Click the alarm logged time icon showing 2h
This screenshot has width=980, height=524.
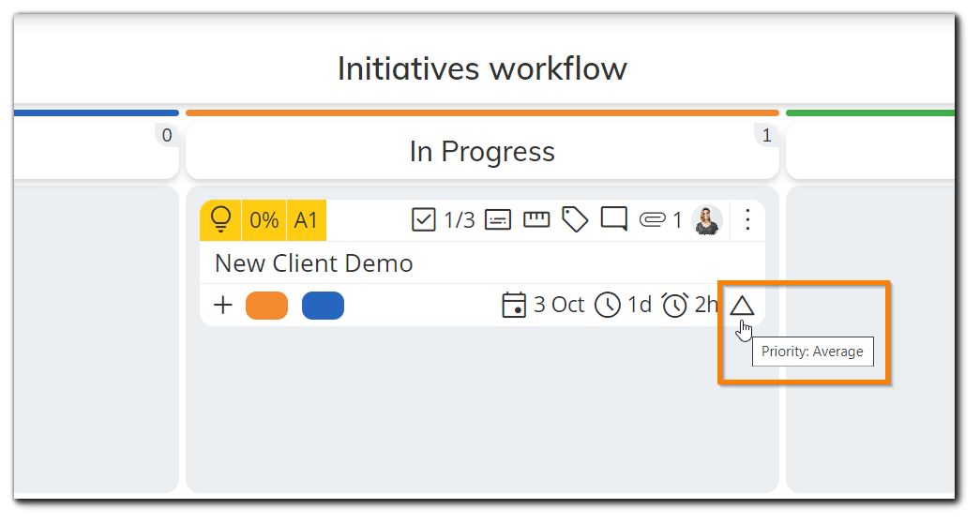coord(675,305)
